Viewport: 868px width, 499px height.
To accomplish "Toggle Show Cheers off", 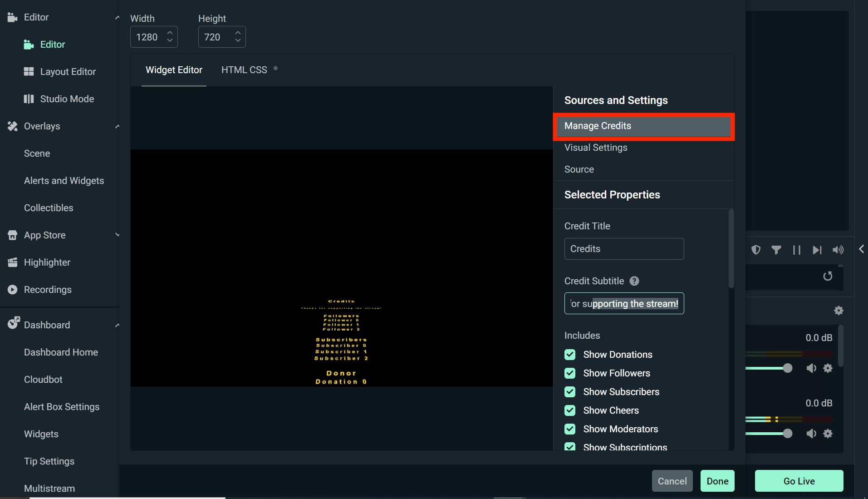I will tap(570, 410).
